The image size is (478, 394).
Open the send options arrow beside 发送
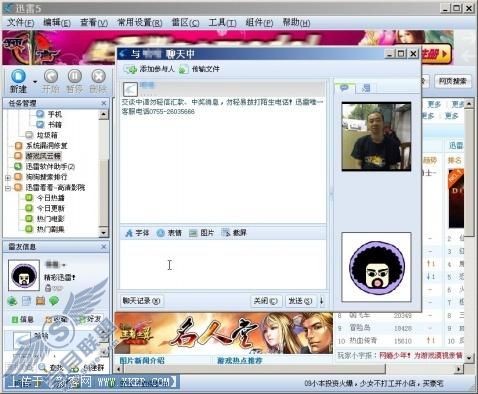click(x=322, y=301)
